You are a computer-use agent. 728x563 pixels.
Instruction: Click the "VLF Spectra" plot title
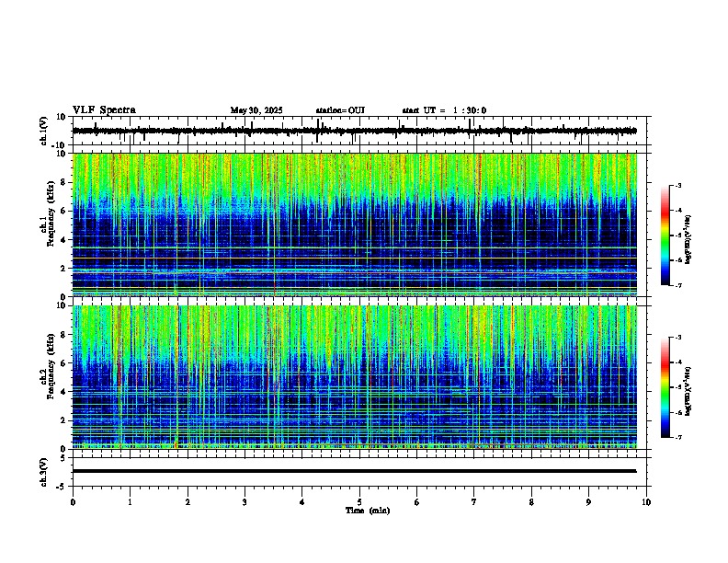104,110
